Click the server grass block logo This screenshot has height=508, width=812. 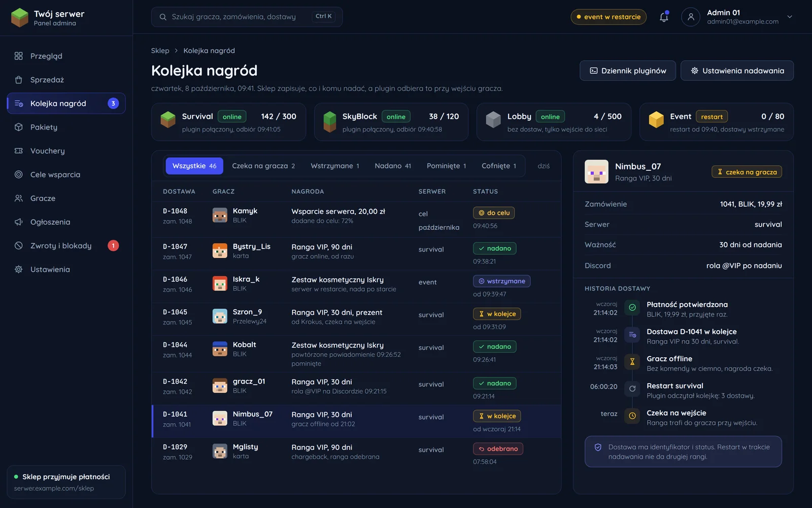(x=20, y=17)
